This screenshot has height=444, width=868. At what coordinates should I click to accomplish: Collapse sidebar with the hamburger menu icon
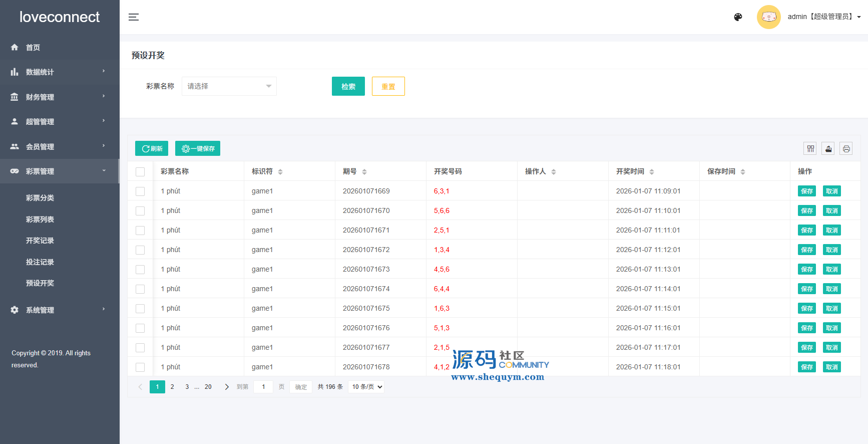(x=134, y=17)
